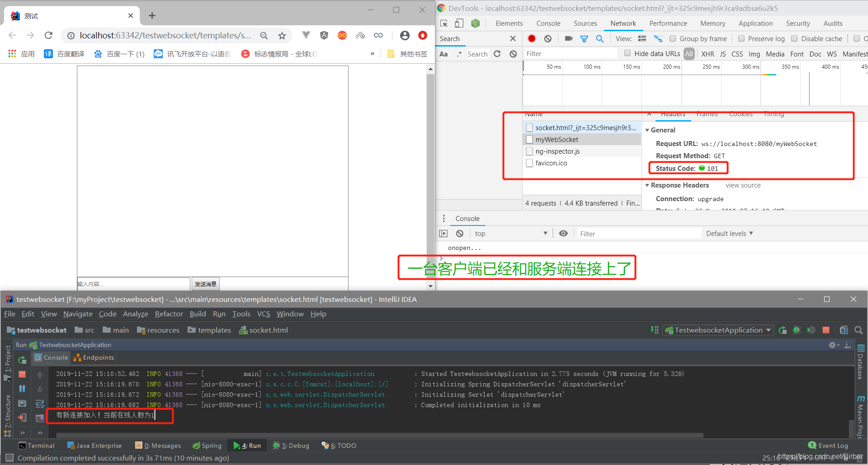Open the Database side tool window
Screen dimensions: 868x465
tap(860, 362)
